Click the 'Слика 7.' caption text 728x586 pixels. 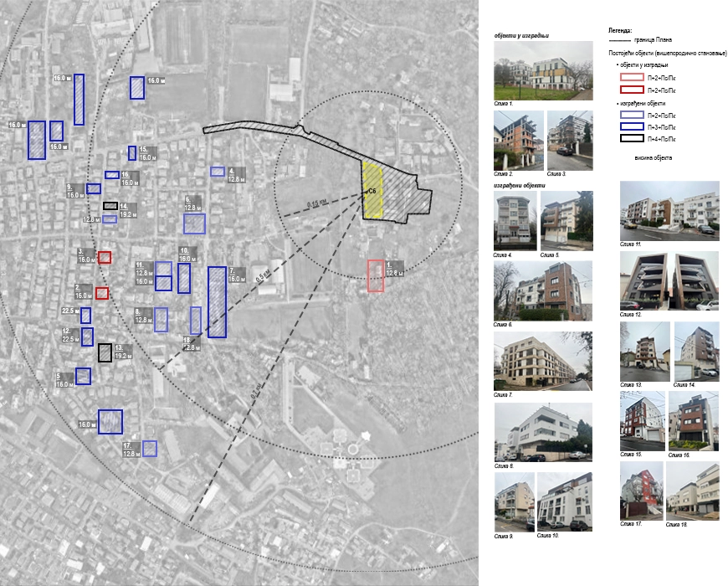[x=503, y=394]
